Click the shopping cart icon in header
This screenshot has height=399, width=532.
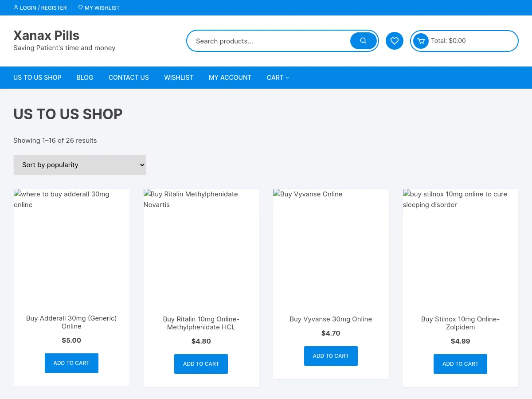421,41
